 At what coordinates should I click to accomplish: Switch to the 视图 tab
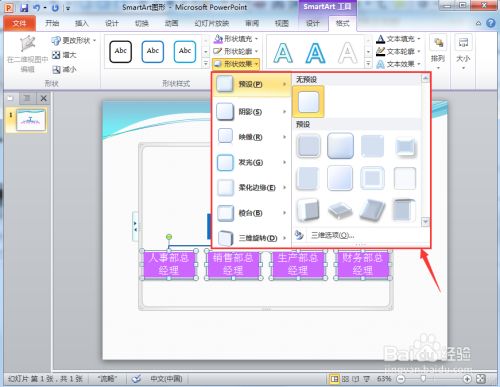[282, 23]
